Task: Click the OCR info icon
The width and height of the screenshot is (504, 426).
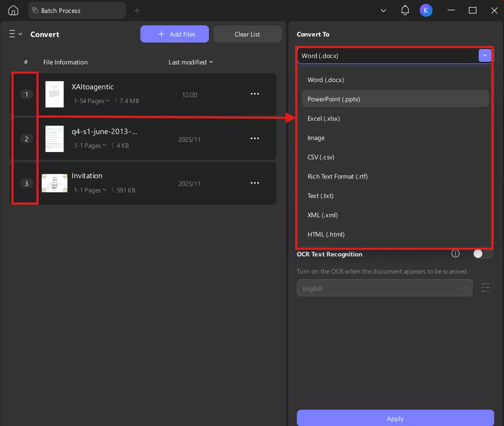Action: point(456,254)
